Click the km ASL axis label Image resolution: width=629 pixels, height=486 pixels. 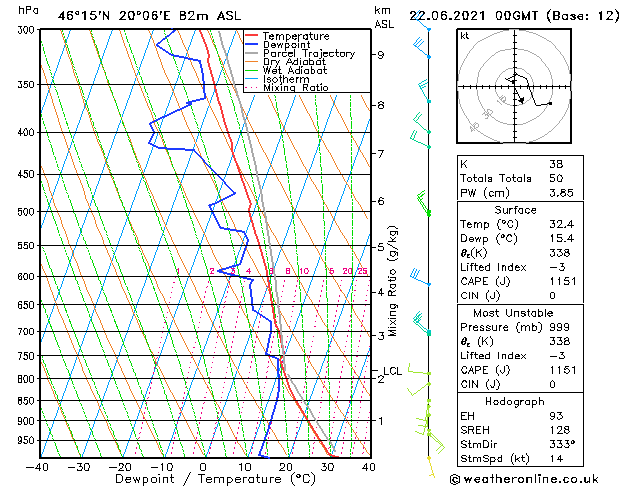tap(384, 17)
